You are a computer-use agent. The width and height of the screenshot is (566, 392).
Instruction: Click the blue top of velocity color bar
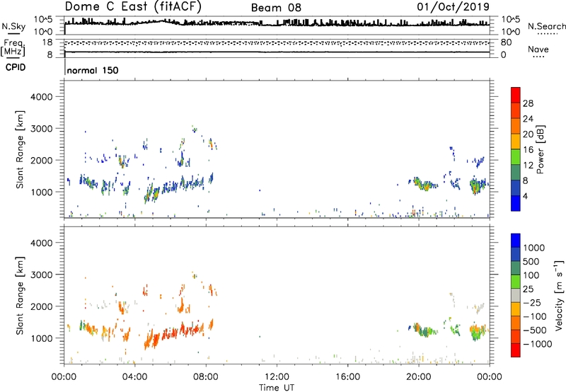tap(516, 241)
